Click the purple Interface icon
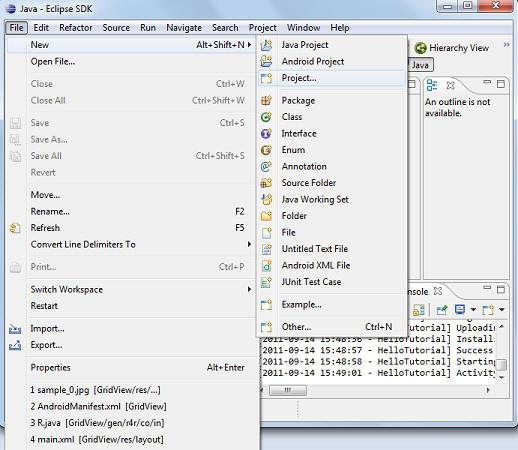The image size is (518, 450). coord(266,133)
